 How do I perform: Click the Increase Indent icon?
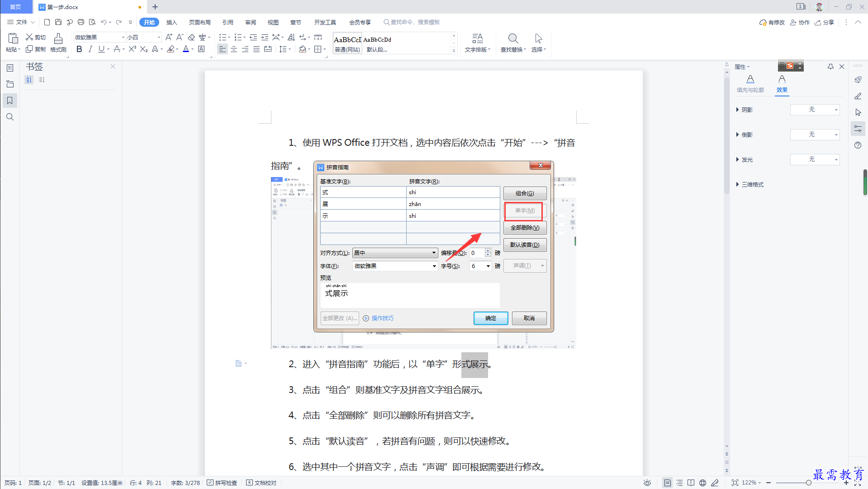pos(265,37)
